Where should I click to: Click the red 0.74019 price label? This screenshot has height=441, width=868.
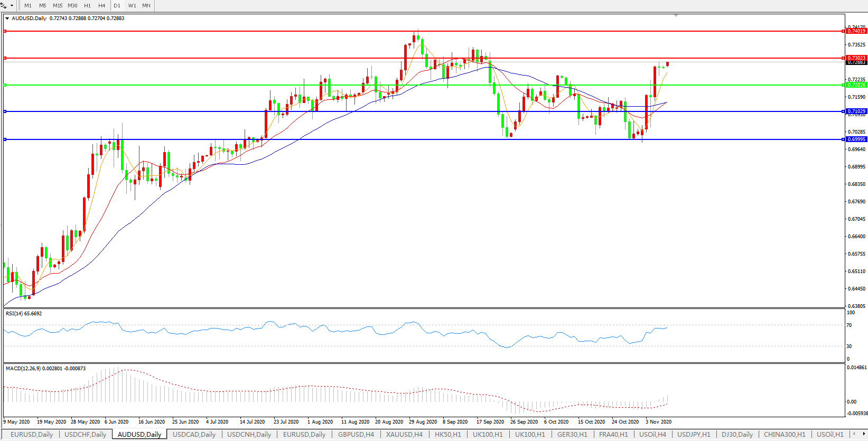pos(856,31)
